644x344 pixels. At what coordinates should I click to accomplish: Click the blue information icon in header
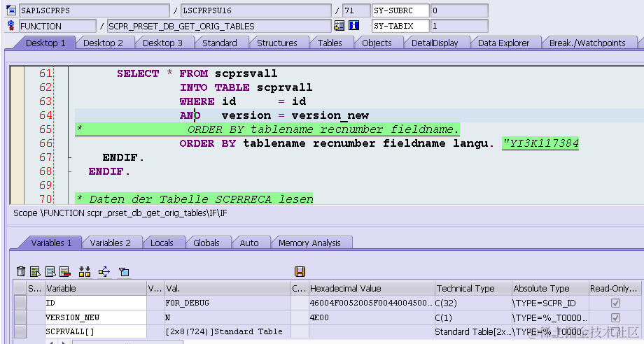tap(353, 26)
